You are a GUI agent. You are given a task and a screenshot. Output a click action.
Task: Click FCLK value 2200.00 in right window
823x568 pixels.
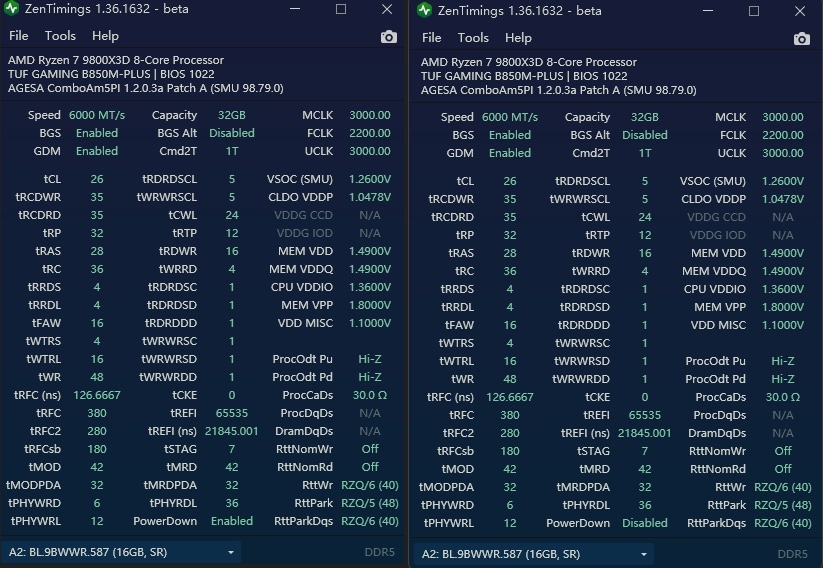783,135
